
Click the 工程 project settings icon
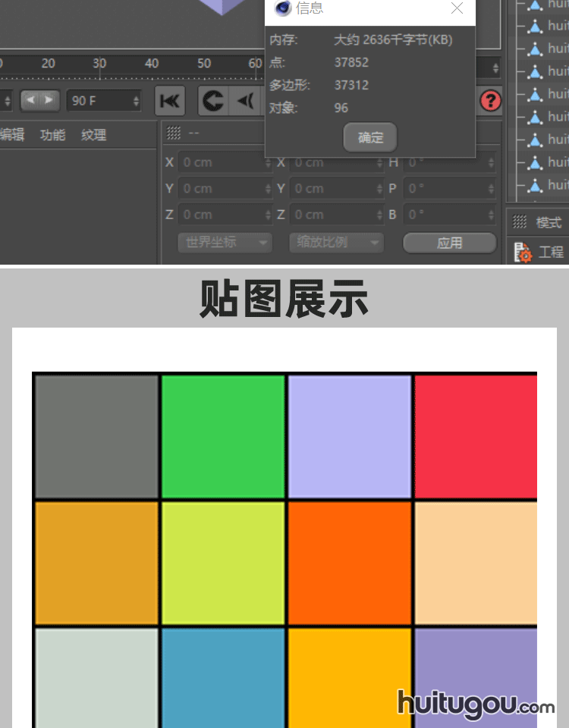[x=523, y=253]
